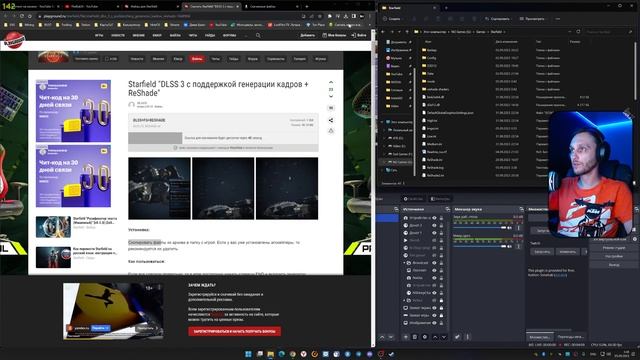Open advanced audio settings in OBS mixer footer
Screen dimensions: 640x360
[457, 337]
